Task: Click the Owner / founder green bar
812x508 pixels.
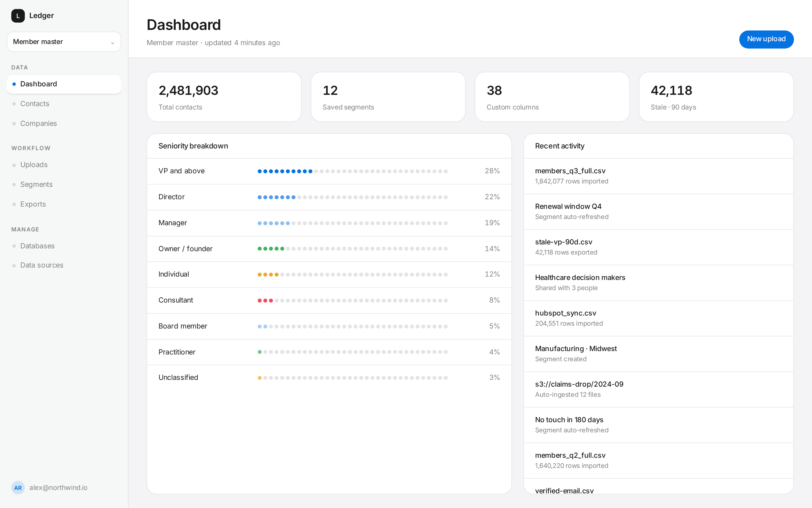Action: [353, 249]
